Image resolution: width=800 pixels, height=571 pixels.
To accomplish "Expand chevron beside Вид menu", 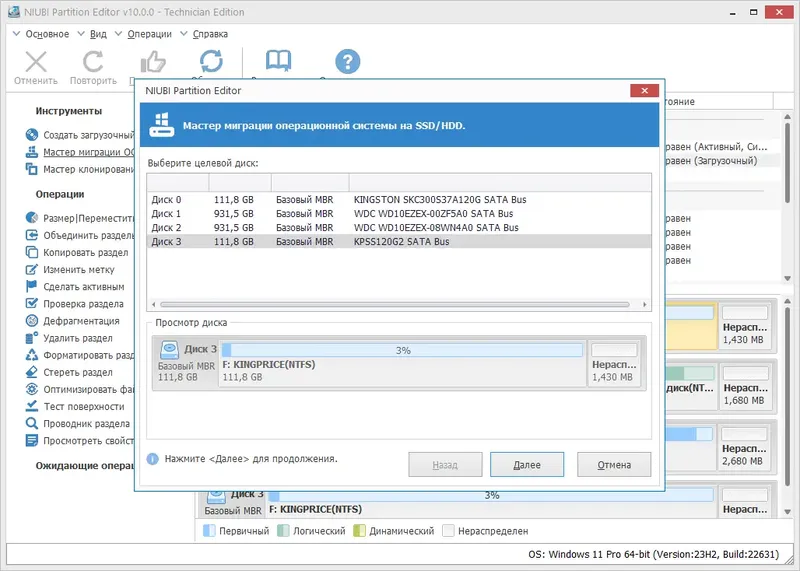I will (81, 34).
